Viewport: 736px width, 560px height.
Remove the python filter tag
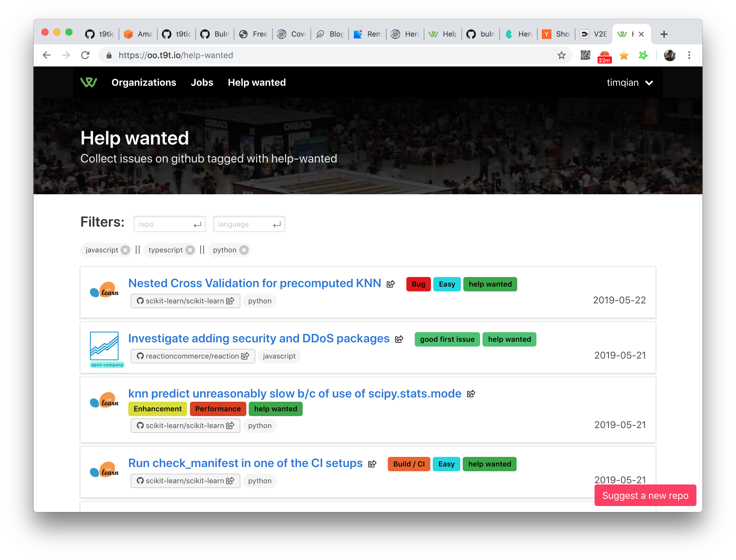click(x=244, y=250)
